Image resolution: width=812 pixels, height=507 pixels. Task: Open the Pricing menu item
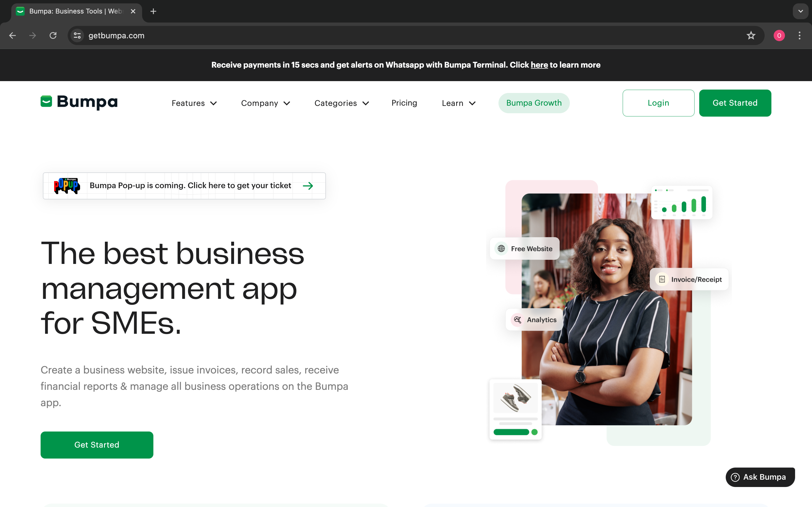tap(404, 103)
